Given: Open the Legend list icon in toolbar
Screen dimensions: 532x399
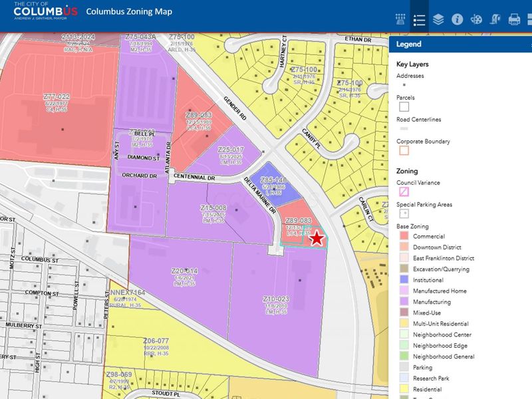Looking at the screenshot, I should [x=419, y=19].
